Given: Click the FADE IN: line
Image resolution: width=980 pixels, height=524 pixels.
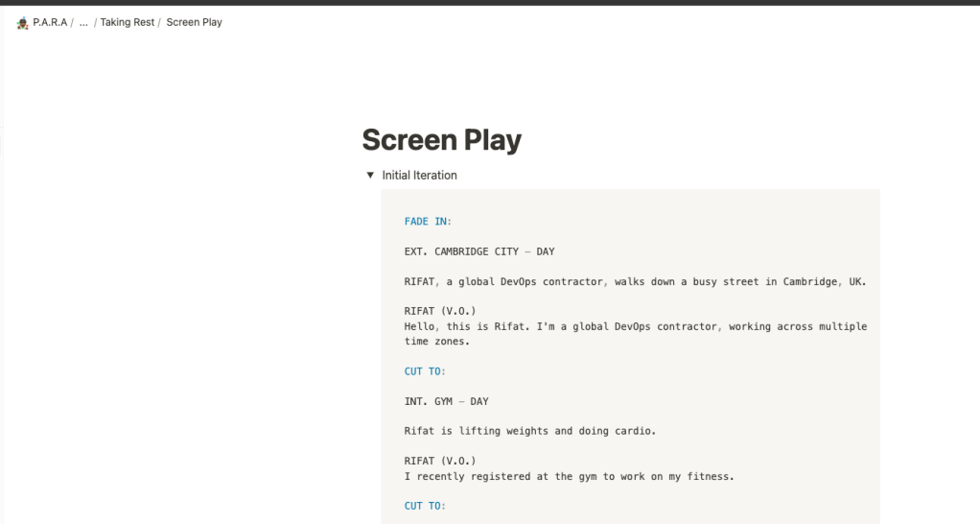Looking at the screenshot, I should click(428, 222).
